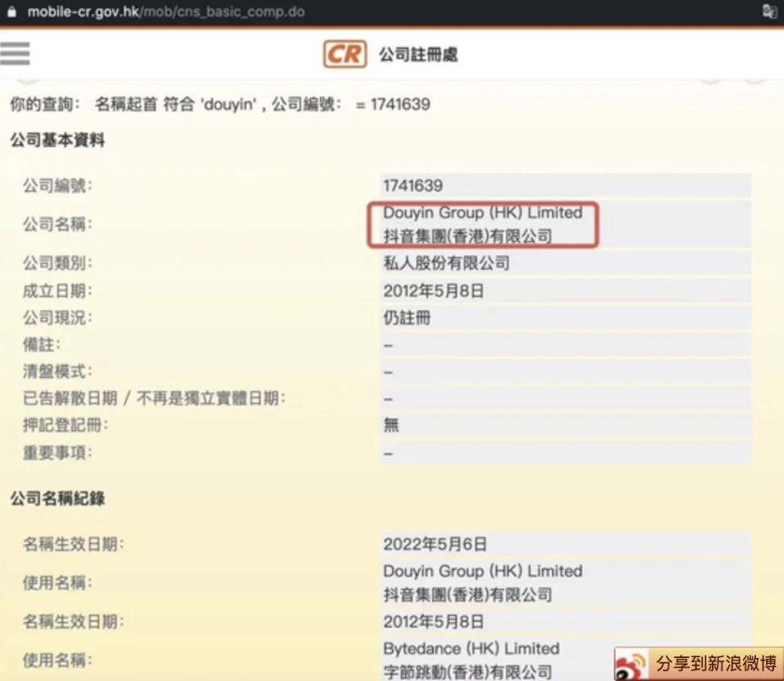Click the 抖音集團(香港)有限公司 text in red box
The width and height of the screenshot is (784, 681).
467,235
